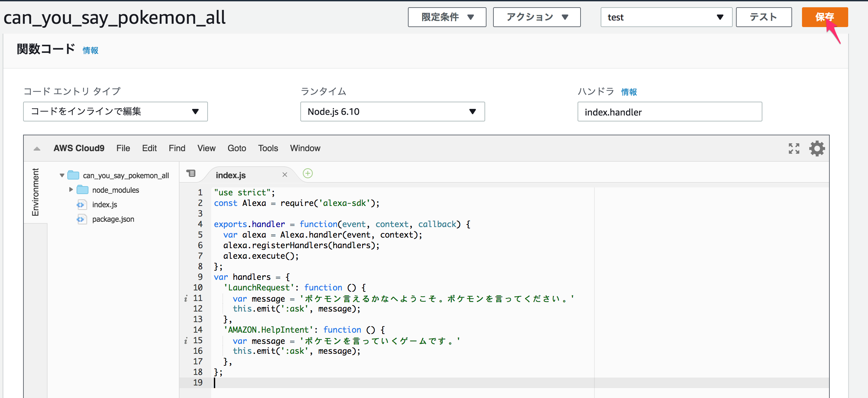Select the can_you_say_pokemon_all root folder
This screenshot has width=868, height=398.
pyautogui.click(x=126, y=176)
